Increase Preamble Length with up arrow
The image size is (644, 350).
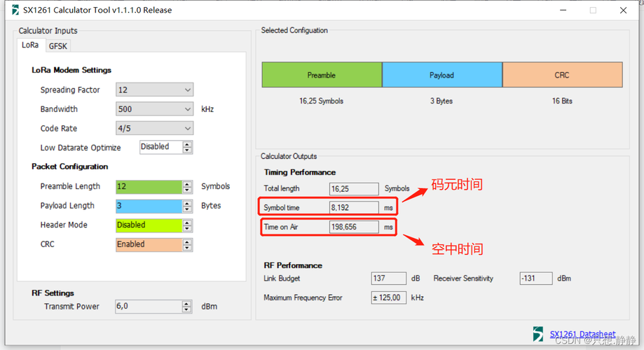point(187,184)
